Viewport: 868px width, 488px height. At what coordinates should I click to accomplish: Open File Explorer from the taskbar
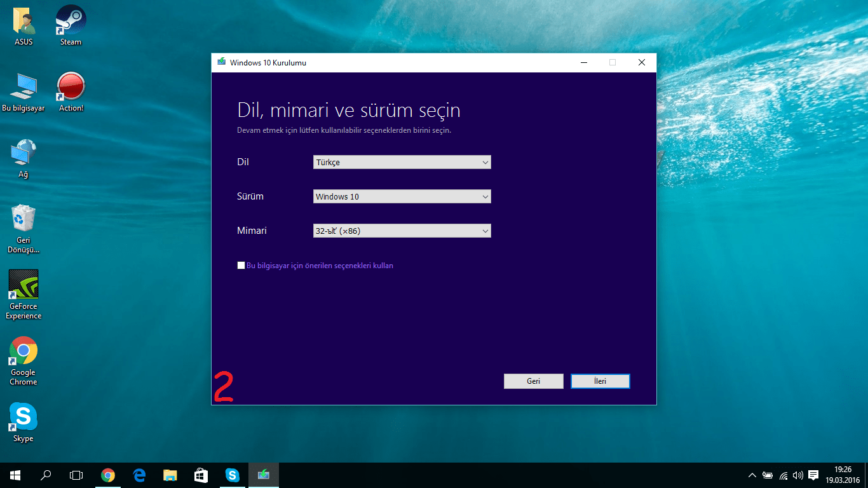pyautogui.click(x=170, y=475)
